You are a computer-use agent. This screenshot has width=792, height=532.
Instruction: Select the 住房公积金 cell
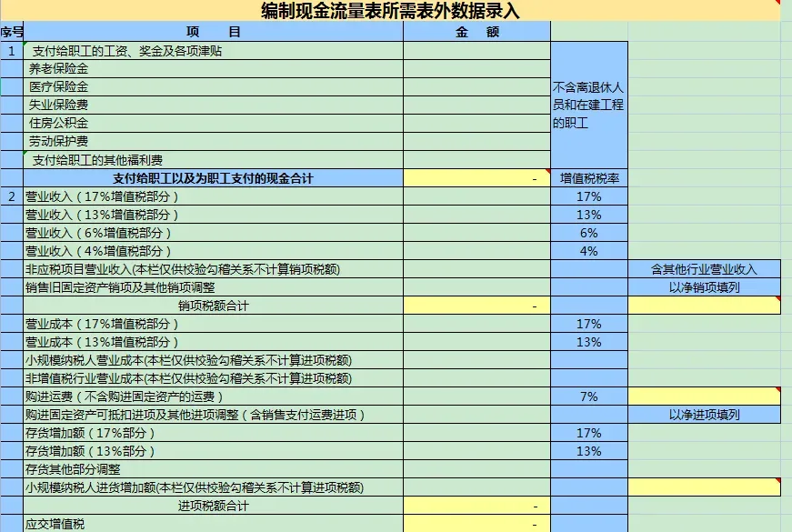213,124
